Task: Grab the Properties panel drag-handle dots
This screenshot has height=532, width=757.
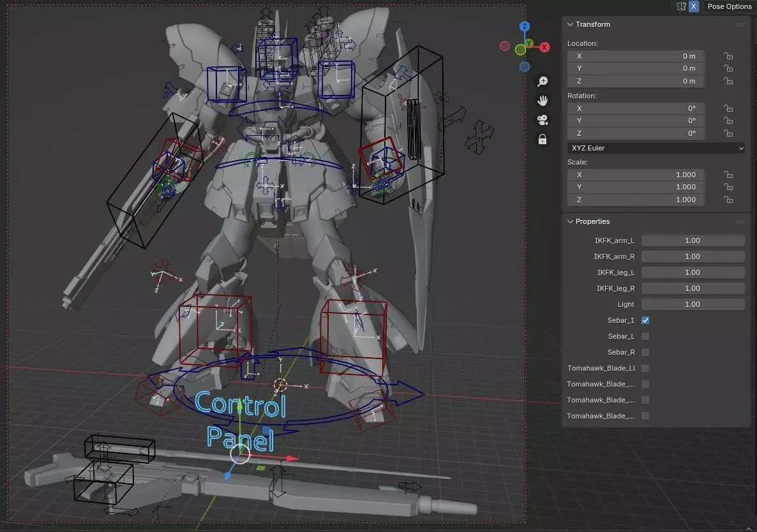Action: [x=740, y=222]
